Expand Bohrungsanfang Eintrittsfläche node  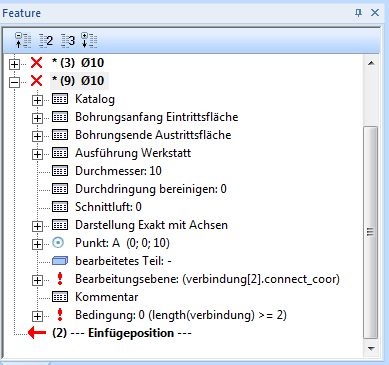37,118
